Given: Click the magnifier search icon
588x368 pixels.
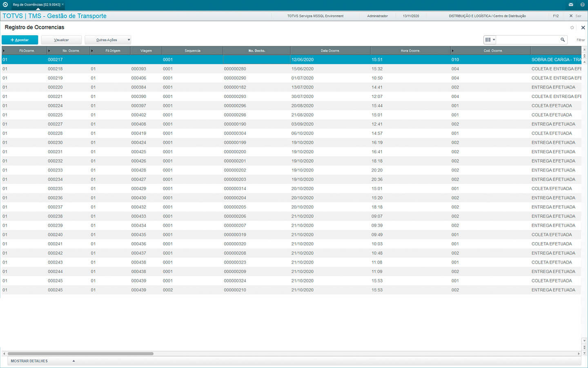Looking at the screenshot, I should [x=562, y=40].
